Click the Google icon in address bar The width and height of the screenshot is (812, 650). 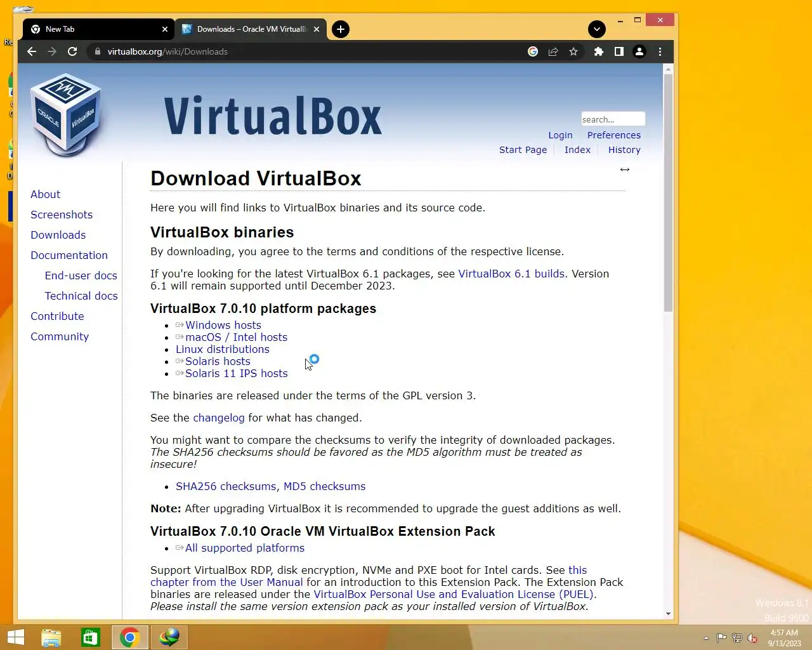(533, 51)
